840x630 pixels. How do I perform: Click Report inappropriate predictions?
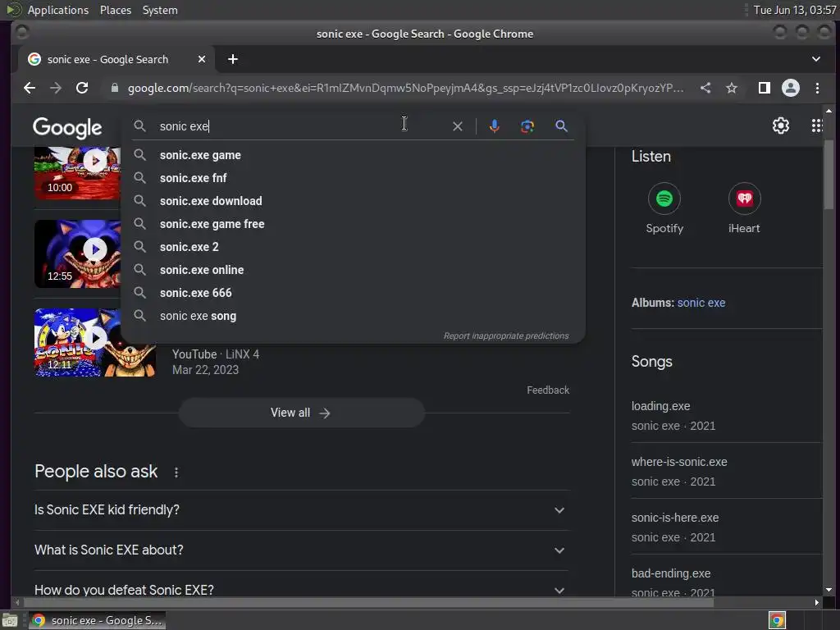[x=505, y=336]
